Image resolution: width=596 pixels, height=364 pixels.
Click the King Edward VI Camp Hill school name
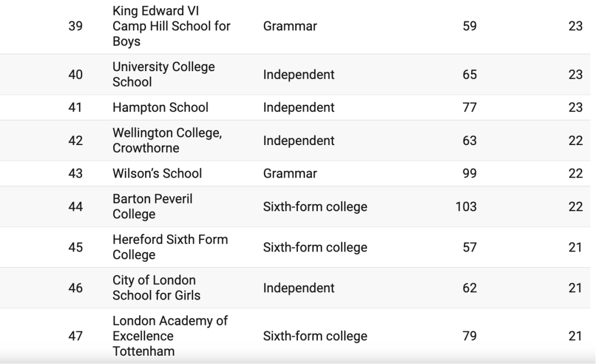[171, 26]
